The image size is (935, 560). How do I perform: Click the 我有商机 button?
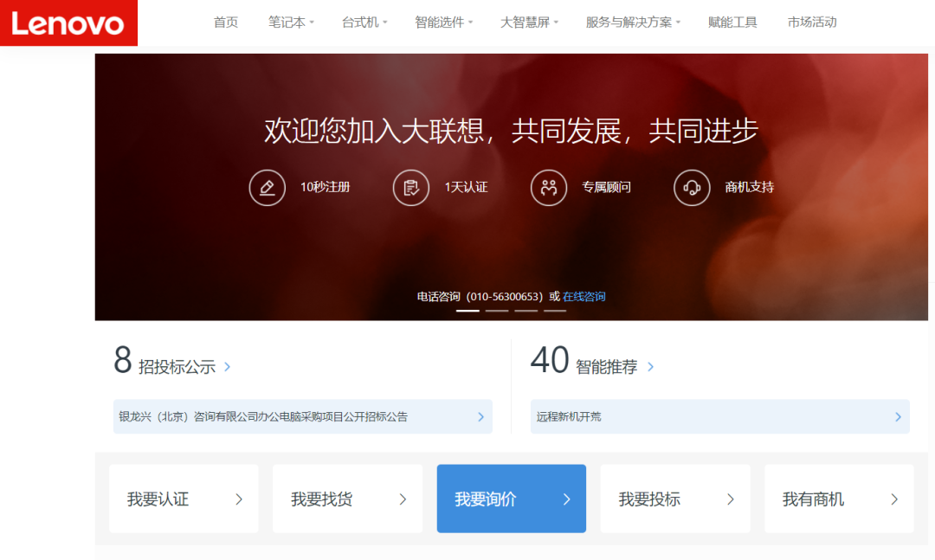point(839,499)
